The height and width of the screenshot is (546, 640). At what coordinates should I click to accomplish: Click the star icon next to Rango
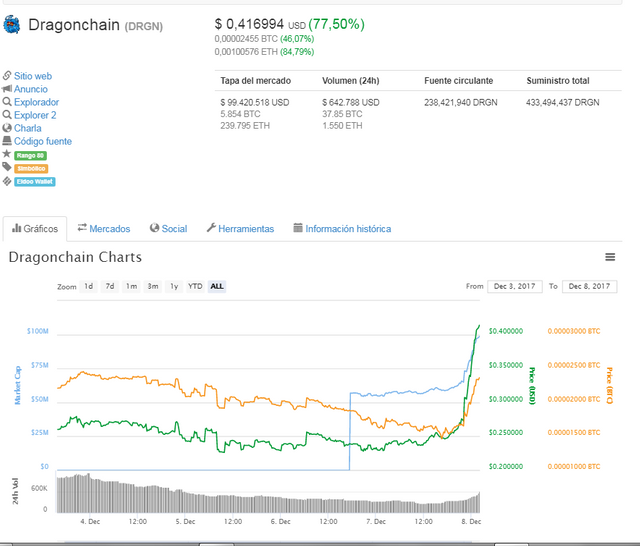coord(7,154)
